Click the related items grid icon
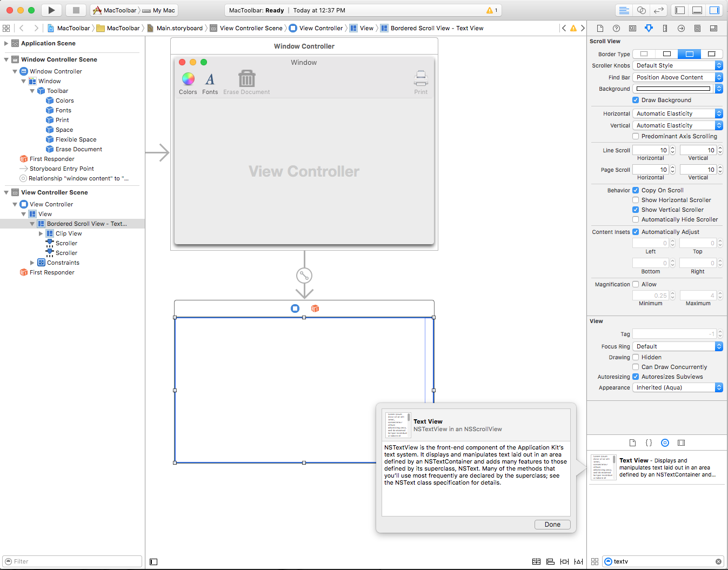This screenshot has width=728, height=570. (x=6, y=28)
